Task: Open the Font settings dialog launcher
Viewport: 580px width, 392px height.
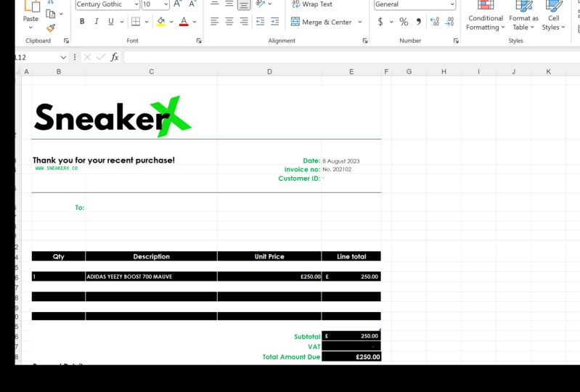Action: (199, 41)
